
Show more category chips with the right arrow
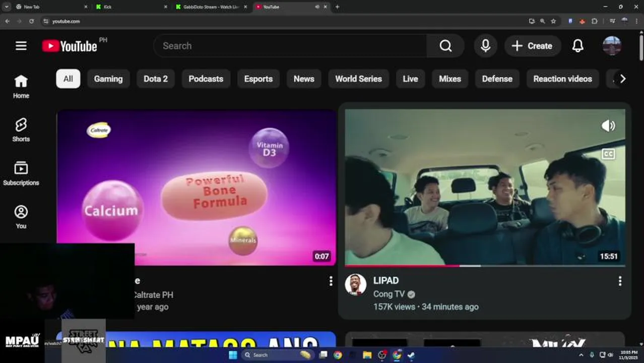623,79
